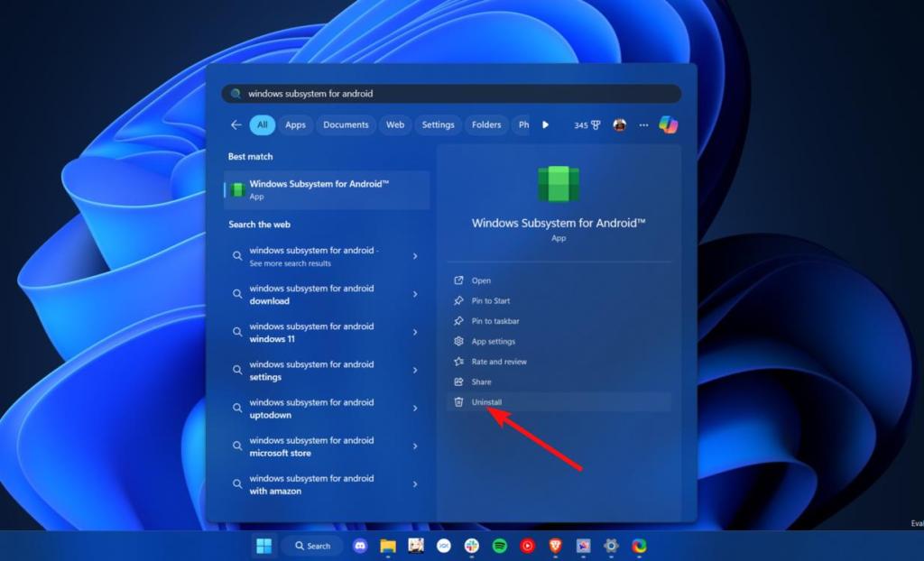Screen dimensions: 924x561
Task: Click Uninstall for the Android subsystem
Action: point(559,402)
